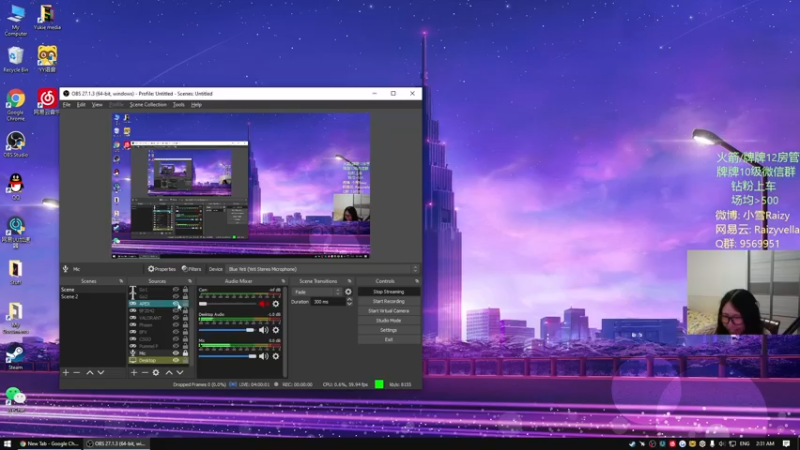Select the My Computer desktop icon
This screenshot has width=800, height=450.
16,20
